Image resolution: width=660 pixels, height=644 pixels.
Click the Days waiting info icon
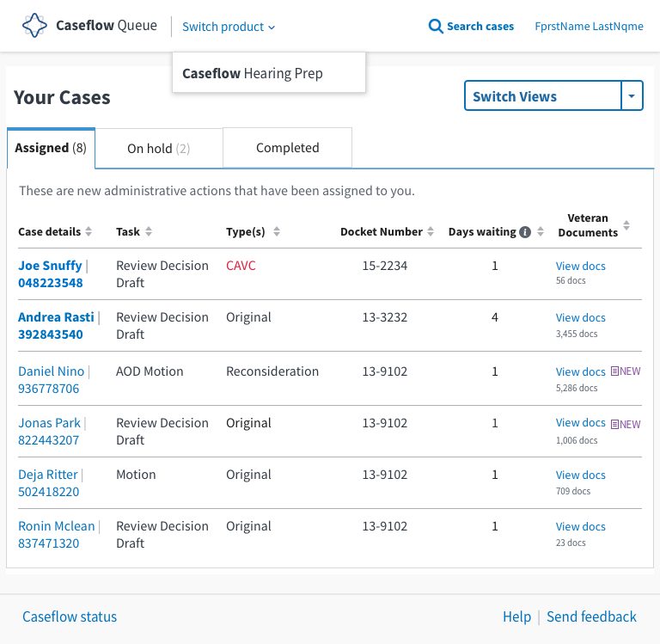525,232
